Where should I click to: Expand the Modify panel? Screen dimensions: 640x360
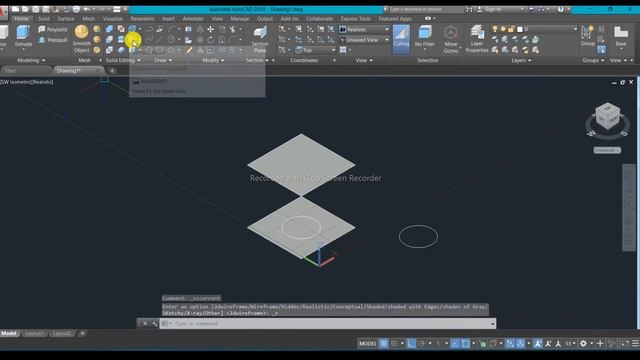(x=213, y=60)
